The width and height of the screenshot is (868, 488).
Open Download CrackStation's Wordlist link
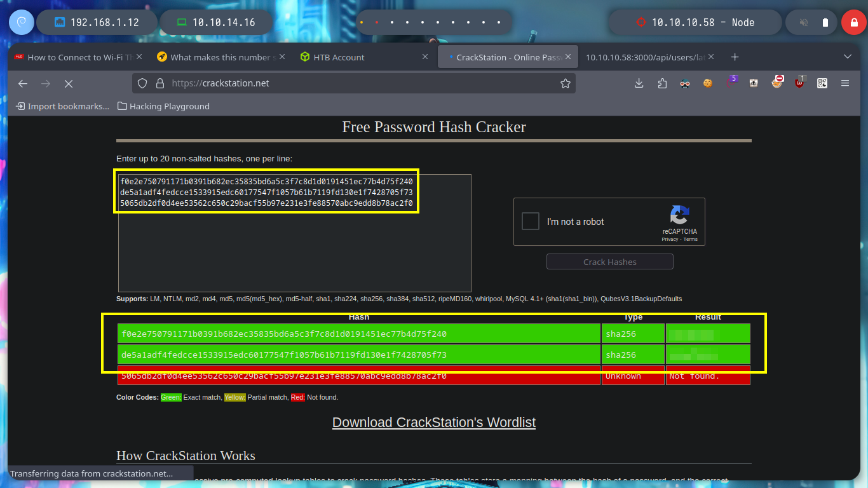pos(434,423)
